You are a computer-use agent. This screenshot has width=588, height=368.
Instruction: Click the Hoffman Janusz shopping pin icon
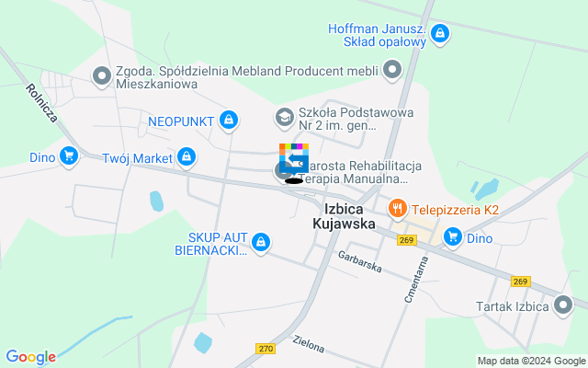point(440,34)
